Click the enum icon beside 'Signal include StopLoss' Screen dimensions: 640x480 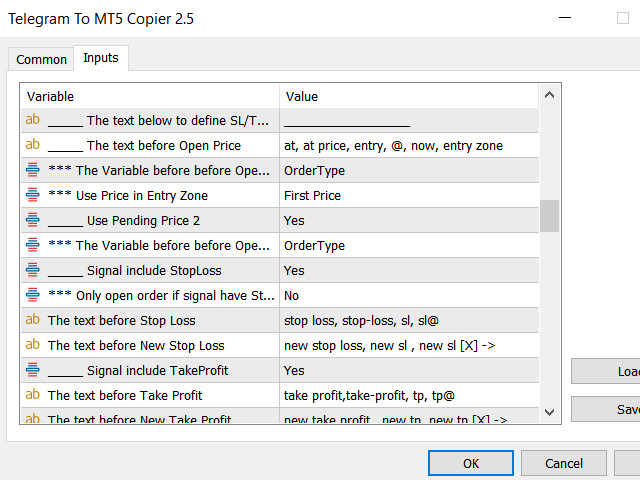click(33, 270)
